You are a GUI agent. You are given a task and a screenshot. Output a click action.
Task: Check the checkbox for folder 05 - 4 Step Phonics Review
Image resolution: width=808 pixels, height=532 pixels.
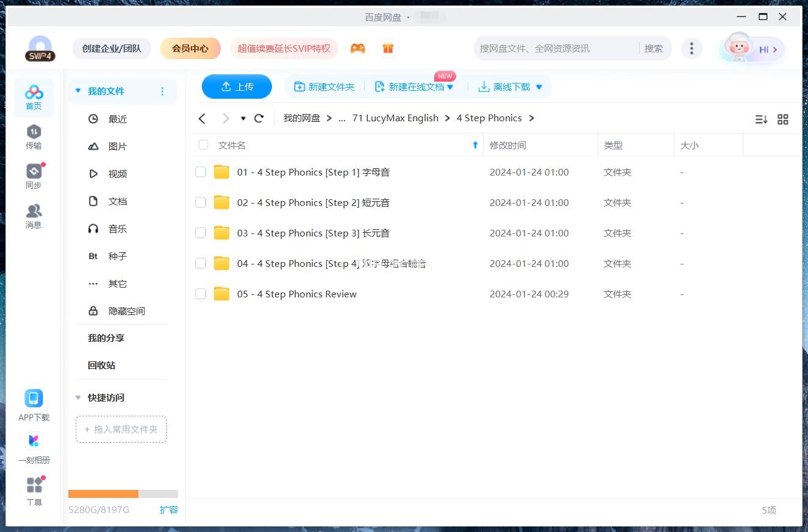[201, 294]
